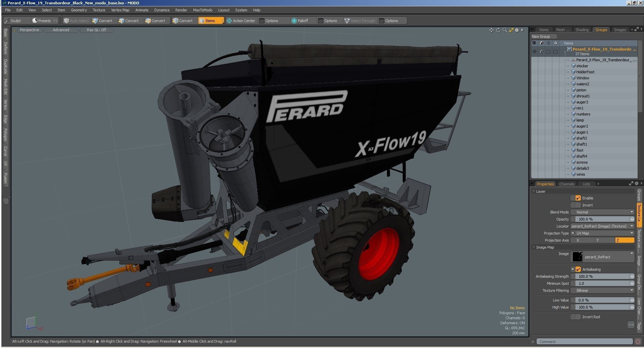644x348 pixels.
Task: Toggle Options checkbox next to Select Through
Action: 382,21
